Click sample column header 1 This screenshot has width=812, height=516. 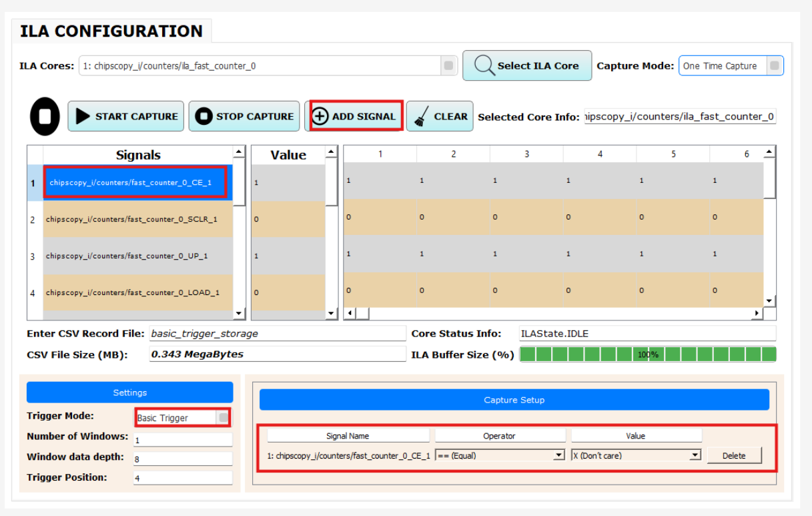point(380,154)
